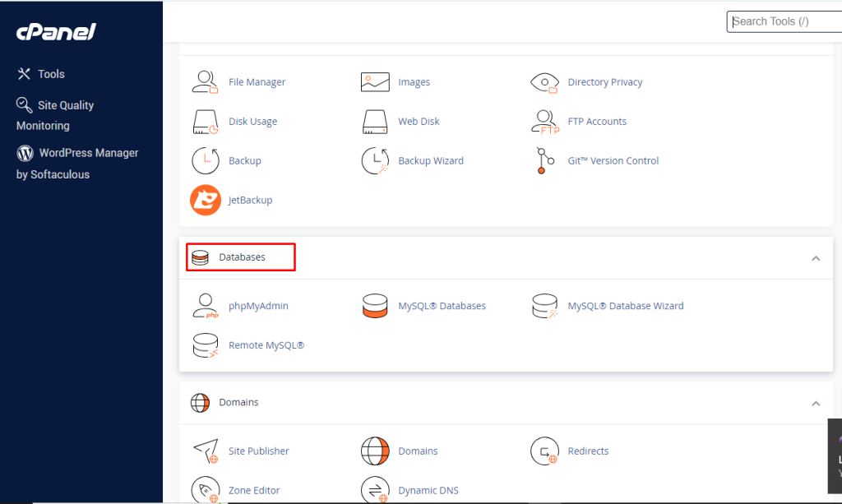The image size is (842, 504).
Task: Open the Remote MySQL link
Action: (266, 345)
